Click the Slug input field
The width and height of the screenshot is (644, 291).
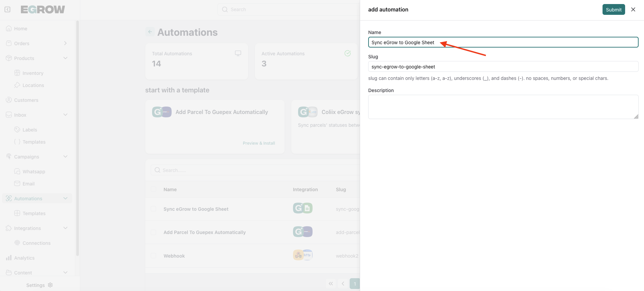click(x=503, y=66)
